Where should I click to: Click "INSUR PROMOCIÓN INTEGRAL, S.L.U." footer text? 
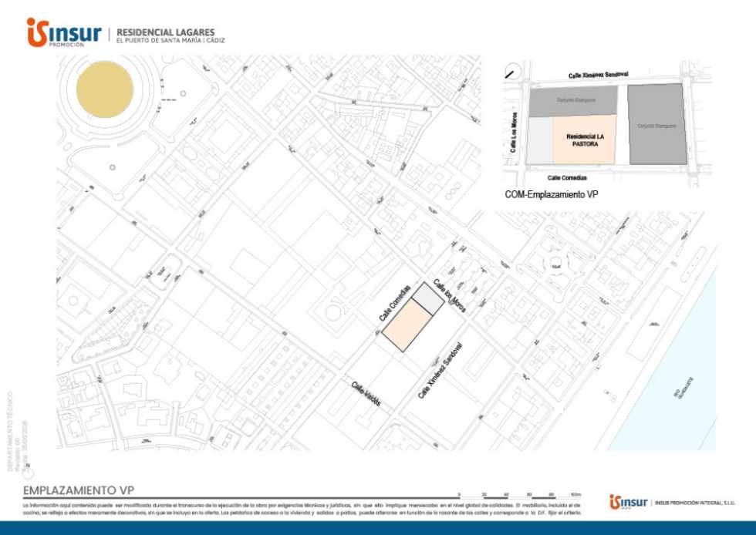(x=695, y=503)
